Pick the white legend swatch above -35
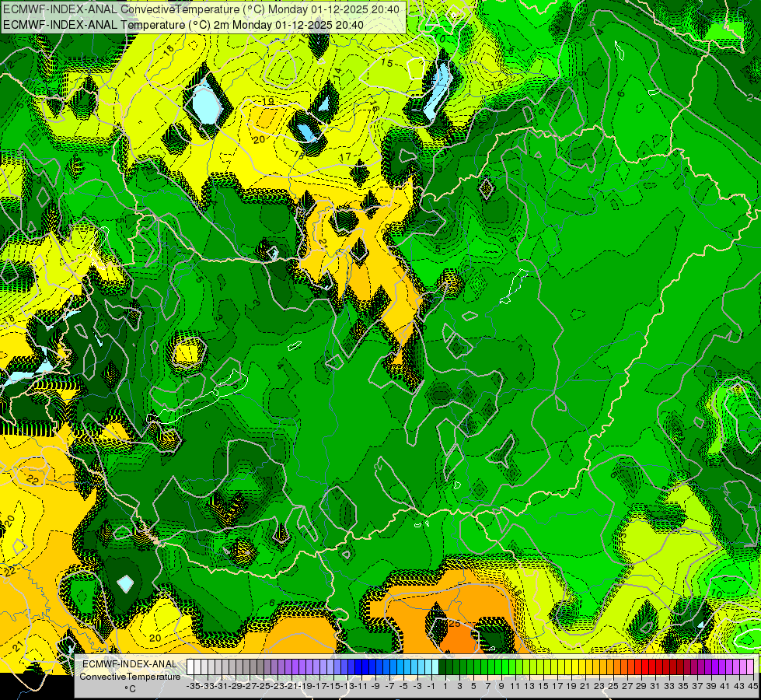The height and width of the screenshot is (700, 761). (190, 667)
